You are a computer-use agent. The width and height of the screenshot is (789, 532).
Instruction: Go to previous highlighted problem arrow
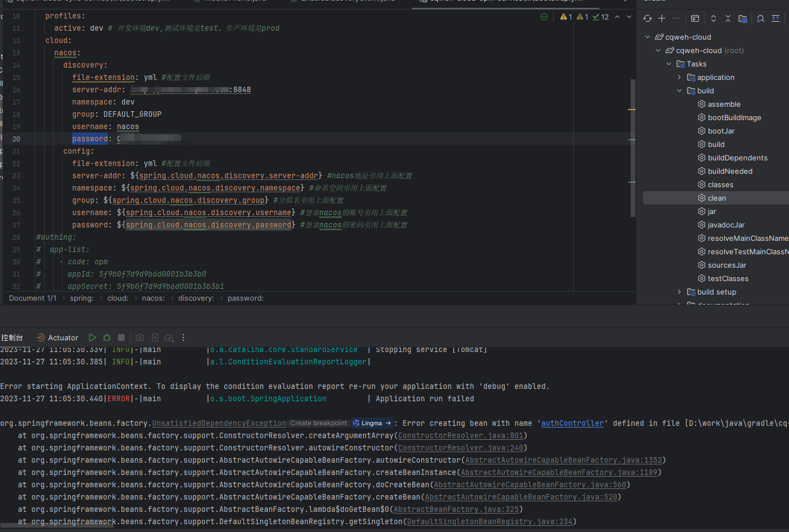click(617, 17)
